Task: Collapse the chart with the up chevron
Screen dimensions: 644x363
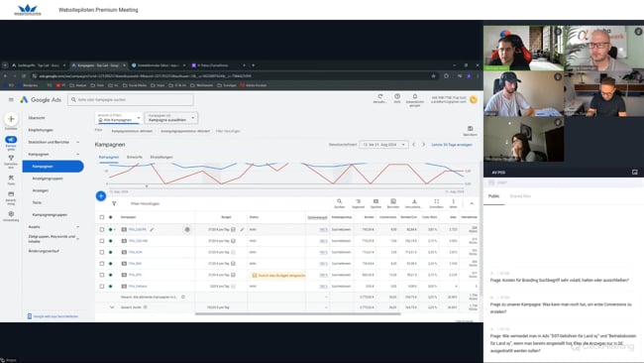Action: 472,203
